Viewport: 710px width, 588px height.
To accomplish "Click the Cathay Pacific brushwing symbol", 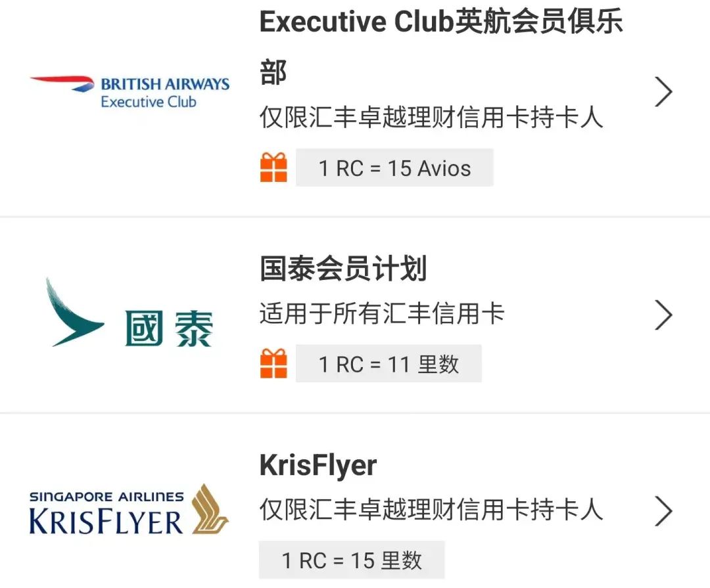I will point(71,314).
